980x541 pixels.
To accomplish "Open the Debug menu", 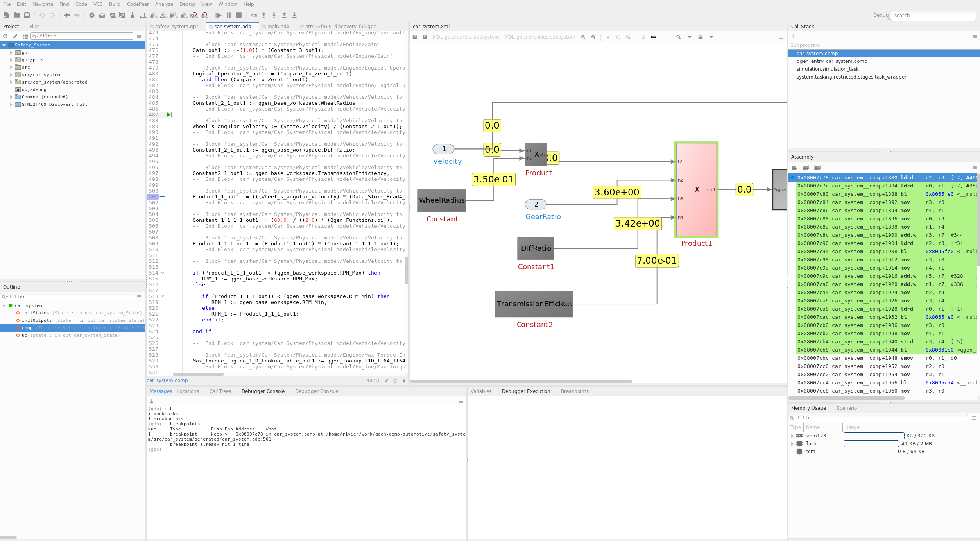I will tap(187, 4).
